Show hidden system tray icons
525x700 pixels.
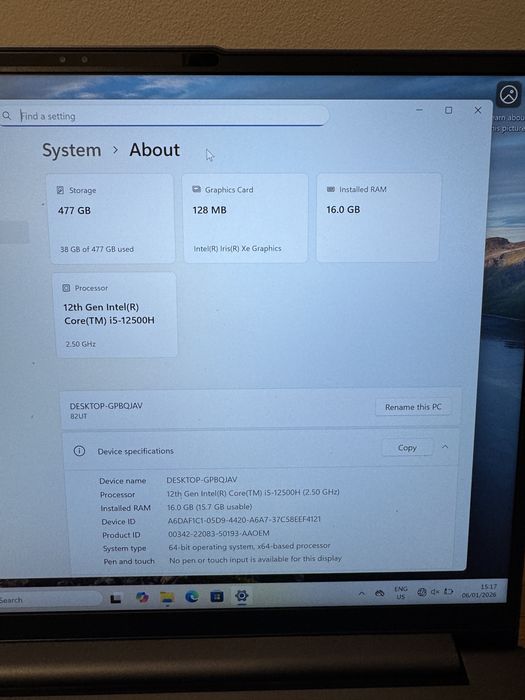pos(362,594)
